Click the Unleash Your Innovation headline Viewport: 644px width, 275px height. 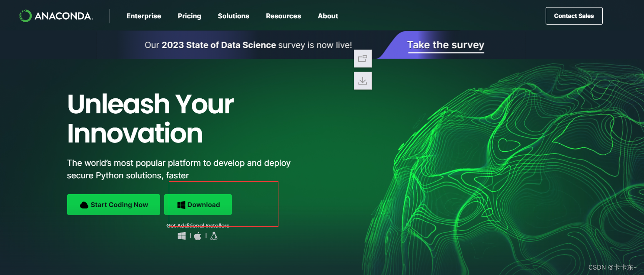(x=150, y=119)
